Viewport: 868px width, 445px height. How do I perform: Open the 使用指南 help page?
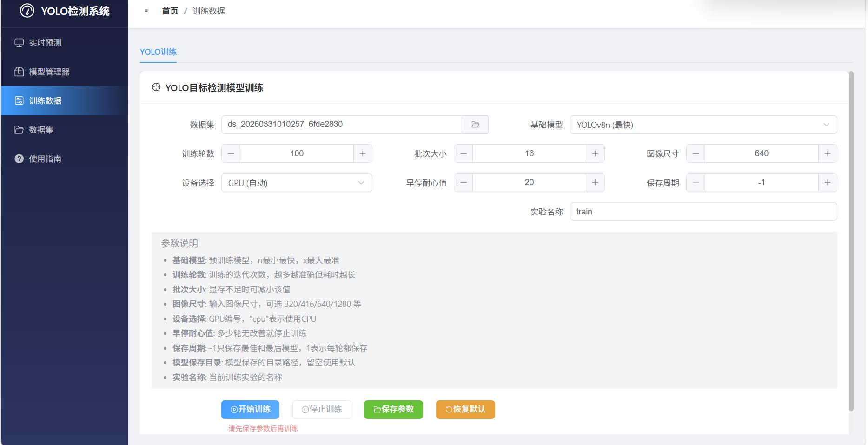pyautogui.click(x=45, y=159)
